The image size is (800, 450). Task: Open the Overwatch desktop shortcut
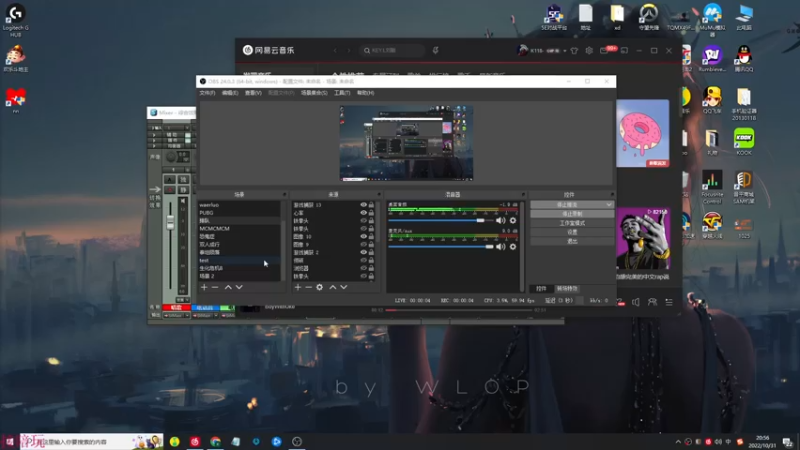tap(648, 16)
